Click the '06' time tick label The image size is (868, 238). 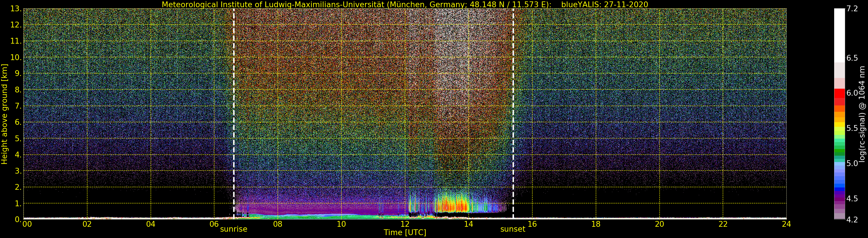point(214,224)
